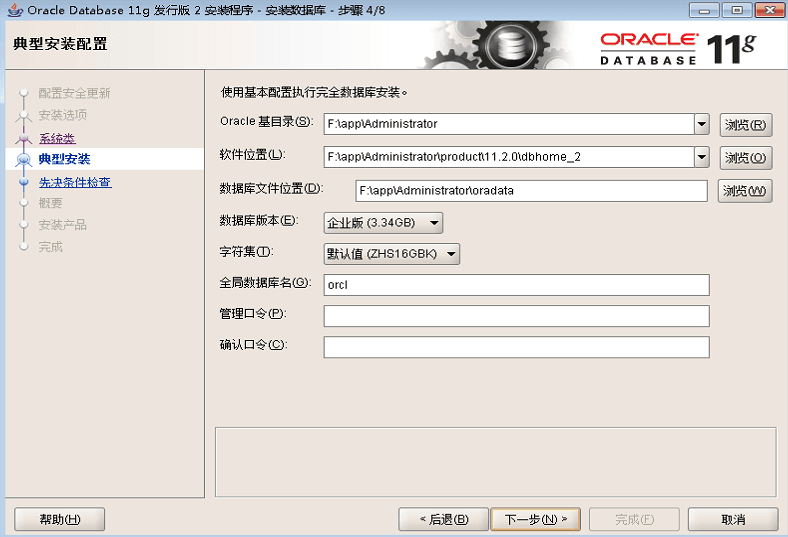The image size is (788, 537).
Task: Focus the 管理口令 password field
Action: pos(517,316)
